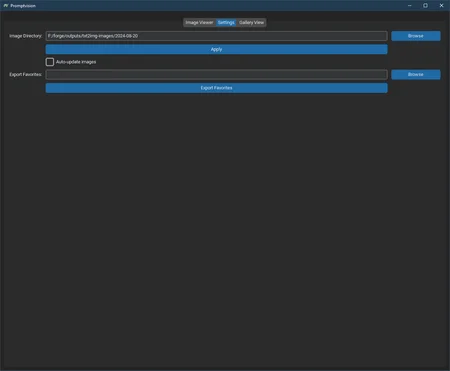Maximize the Promptvision window

pyautogui.click(x=426, y=6)
